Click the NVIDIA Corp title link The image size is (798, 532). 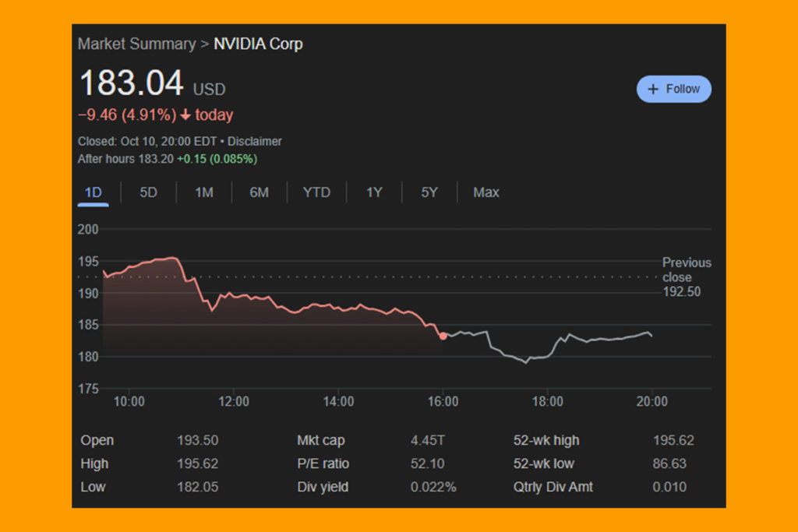258,44
